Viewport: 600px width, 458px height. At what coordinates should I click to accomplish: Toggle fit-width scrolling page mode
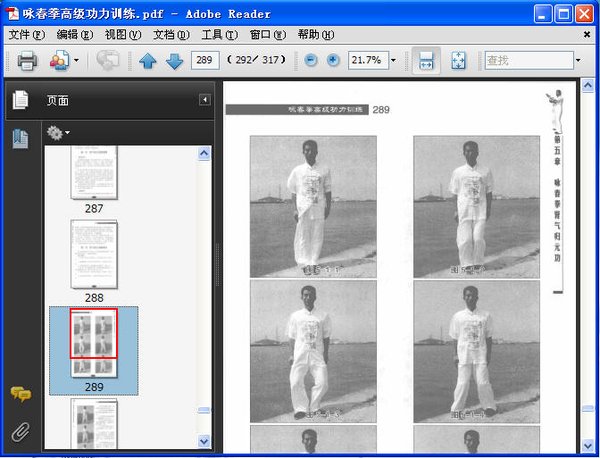[425, 61]
